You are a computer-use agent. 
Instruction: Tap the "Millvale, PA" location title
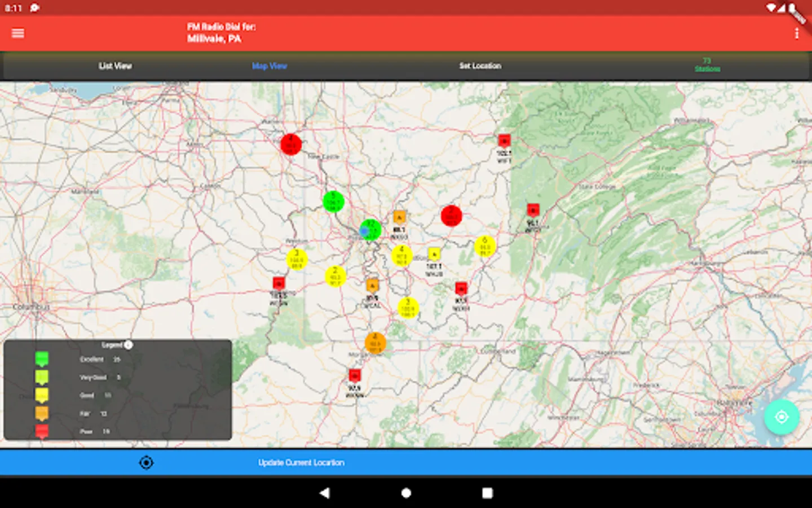pyautogui.click(x=214, y=39)
